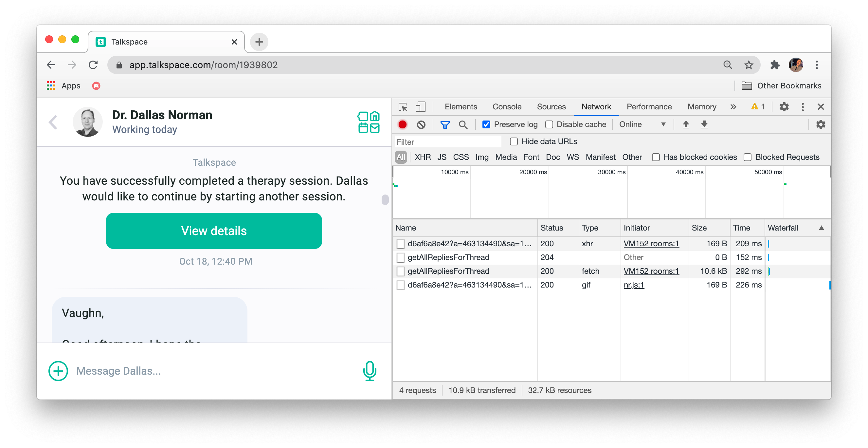This screenshot has height=448, width=868.
Task: Click the View details button
Action: [214, 231]
